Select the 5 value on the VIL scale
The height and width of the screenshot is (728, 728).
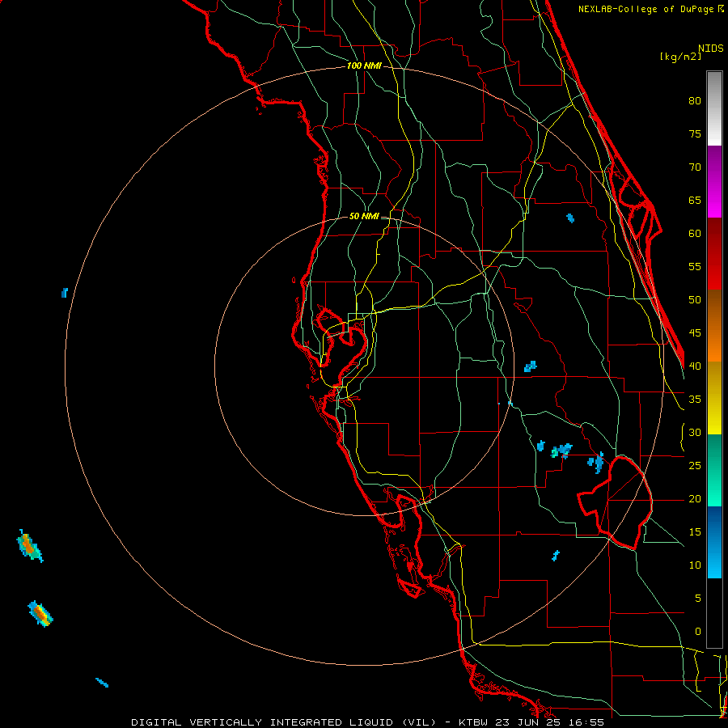point(698,599)
